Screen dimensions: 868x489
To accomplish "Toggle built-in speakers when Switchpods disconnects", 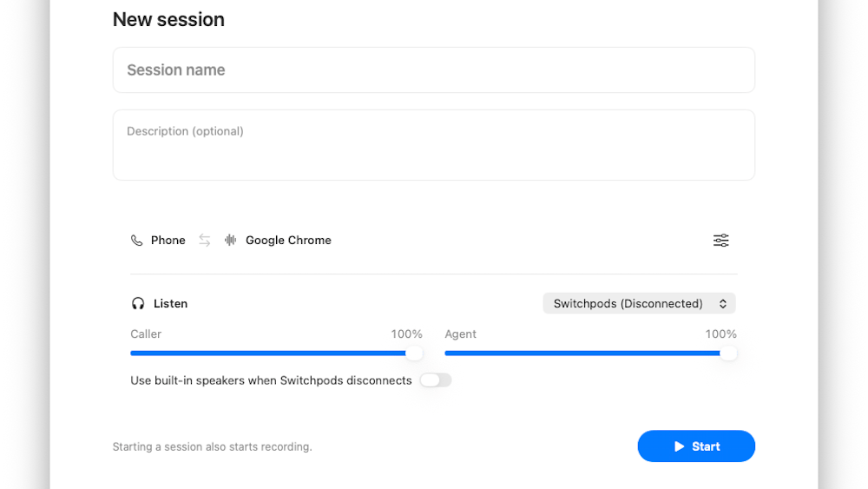I will [x=436, y=380].
